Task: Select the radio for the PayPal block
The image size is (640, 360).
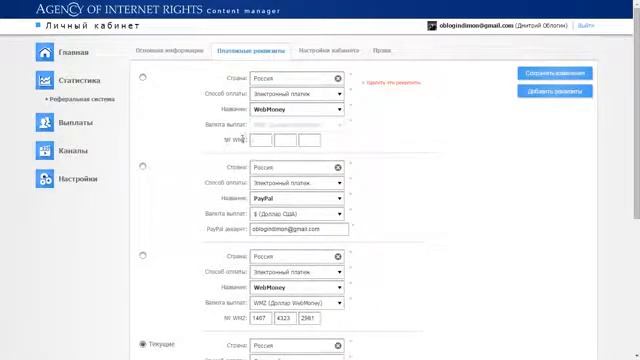Action: pos(142,166)
